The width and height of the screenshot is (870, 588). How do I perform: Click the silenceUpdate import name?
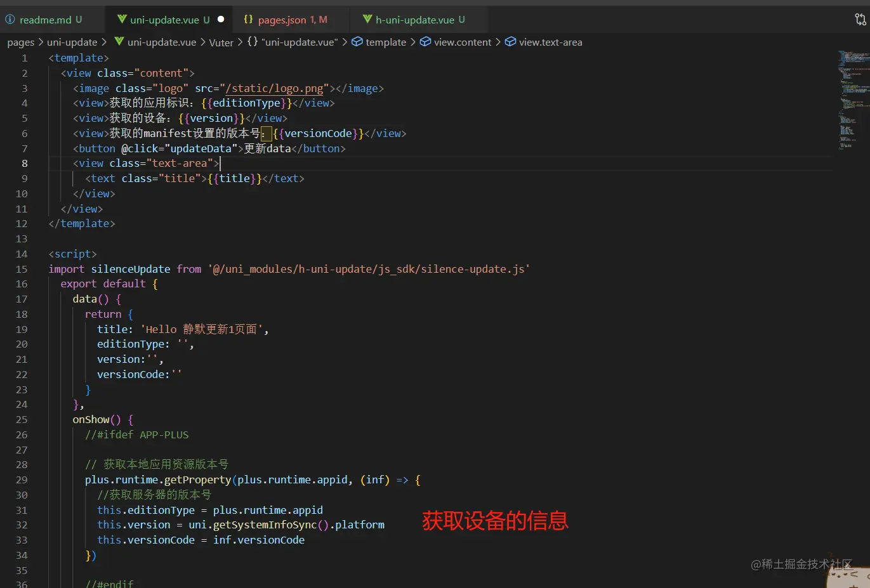tap(131, 269)
